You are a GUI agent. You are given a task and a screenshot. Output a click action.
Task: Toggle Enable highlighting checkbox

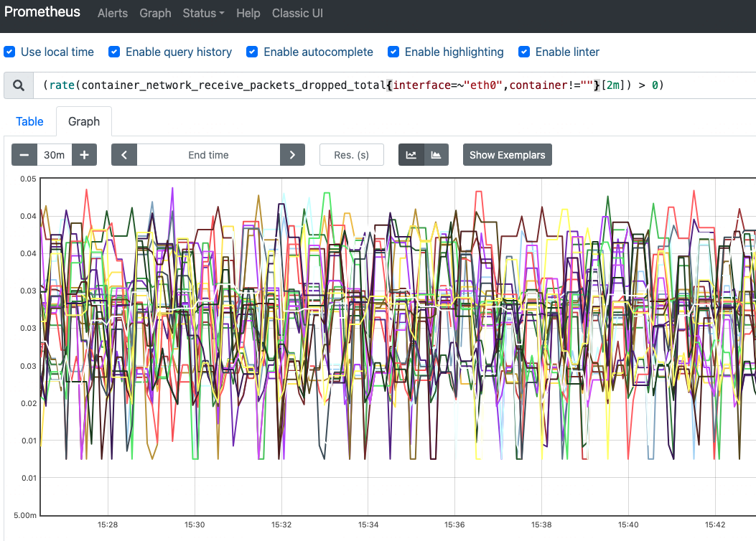pyautogui.click(x=393, y=52)
